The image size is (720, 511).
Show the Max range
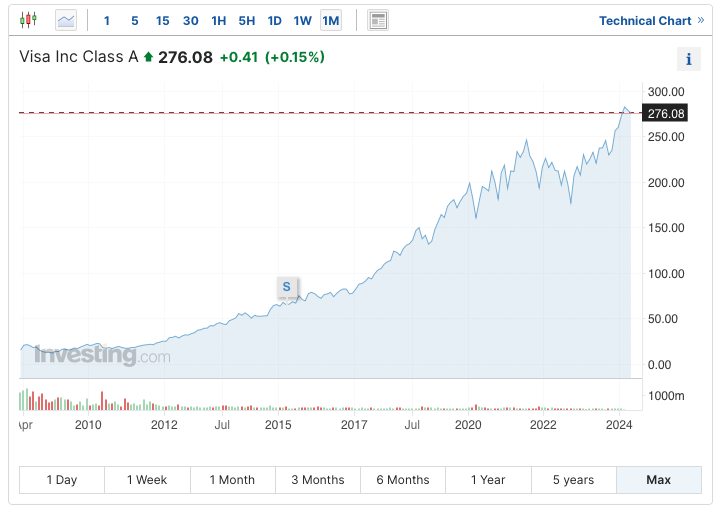[659, 480]
